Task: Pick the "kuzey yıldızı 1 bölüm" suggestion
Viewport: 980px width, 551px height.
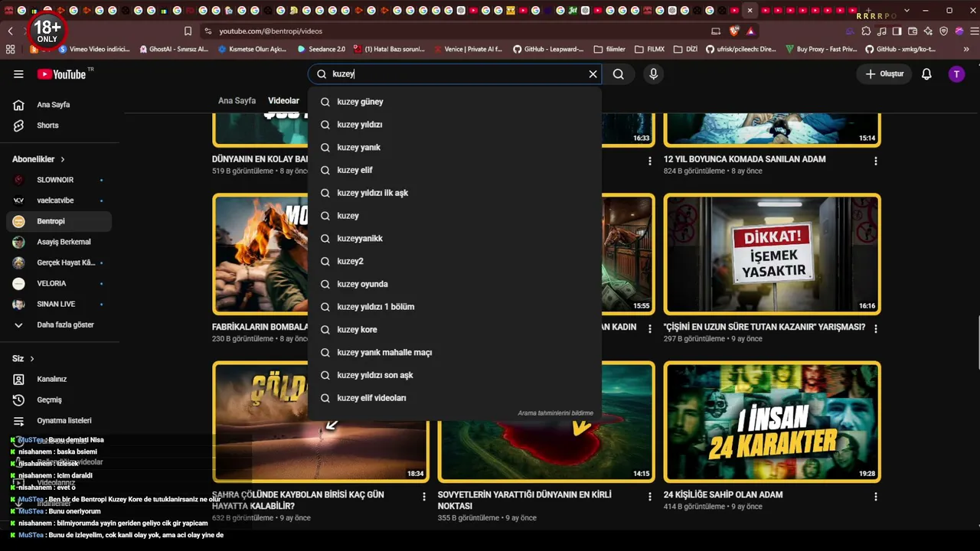Action: click(x=455, y=307)
